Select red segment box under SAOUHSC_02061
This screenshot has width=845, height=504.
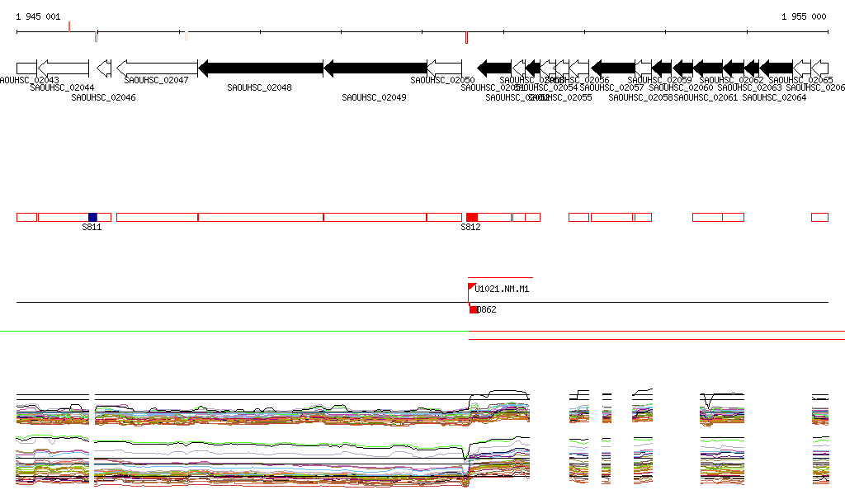[x=707, y=218]
